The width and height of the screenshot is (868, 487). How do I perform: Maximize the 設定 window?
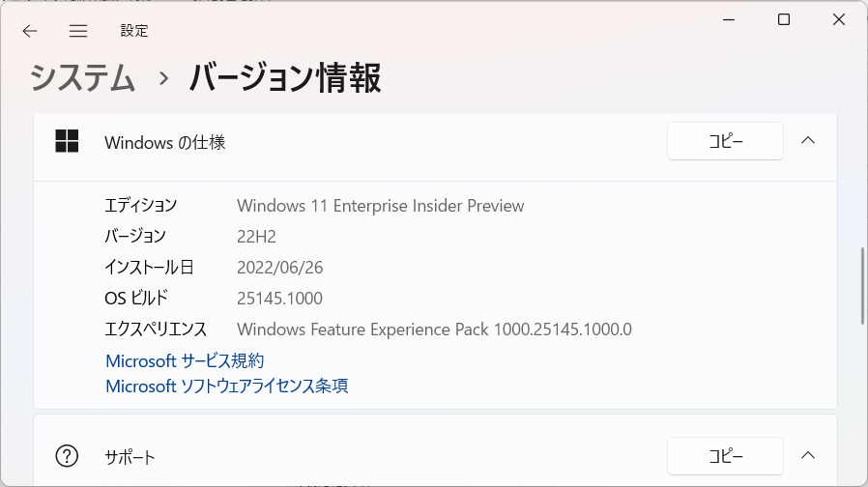coord(784,20)
